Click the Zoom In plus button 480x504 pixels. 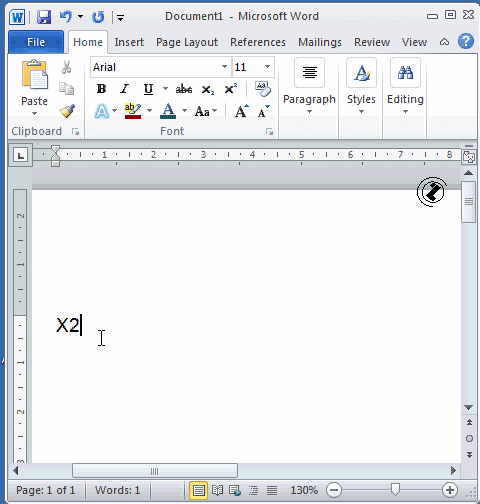pos(450,490)
